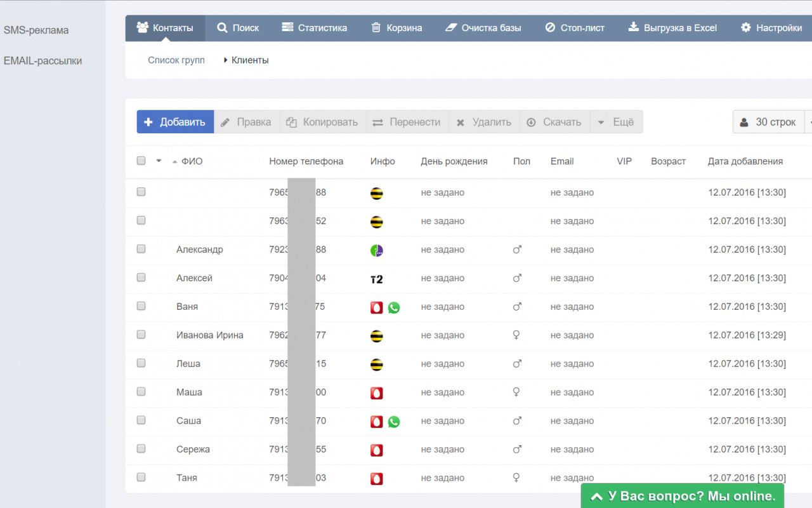
Task: Click the Правка edit button
Action: tap(247, 122)
